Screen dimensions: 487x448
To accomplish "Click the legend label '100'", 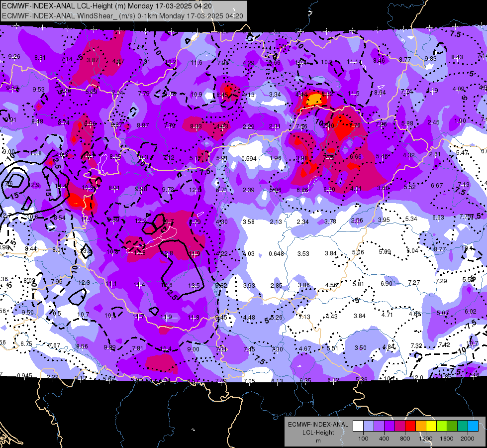I will click(363, 439).
